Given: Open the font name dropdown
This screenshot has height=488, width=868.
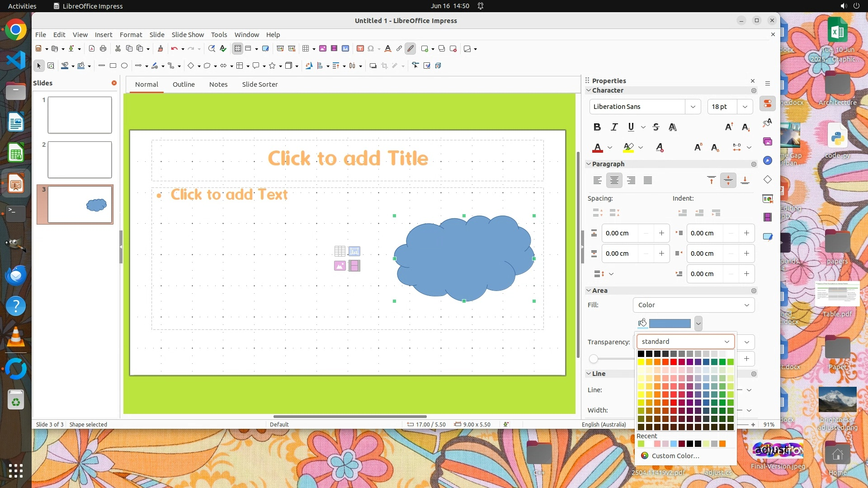Looking at the screenshot, I should (693, 107).
